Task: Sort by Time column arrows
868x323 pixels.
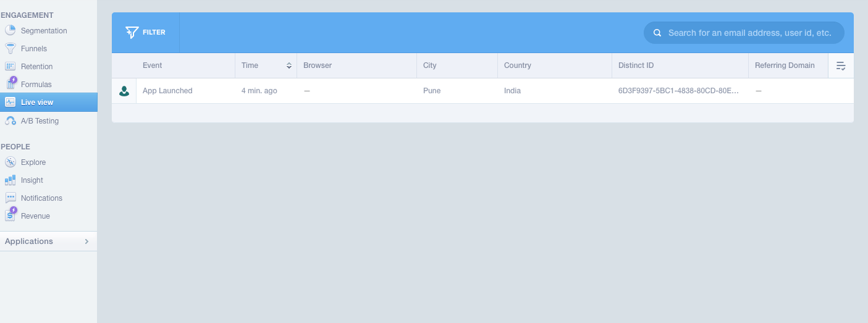Action: point(289,65)
